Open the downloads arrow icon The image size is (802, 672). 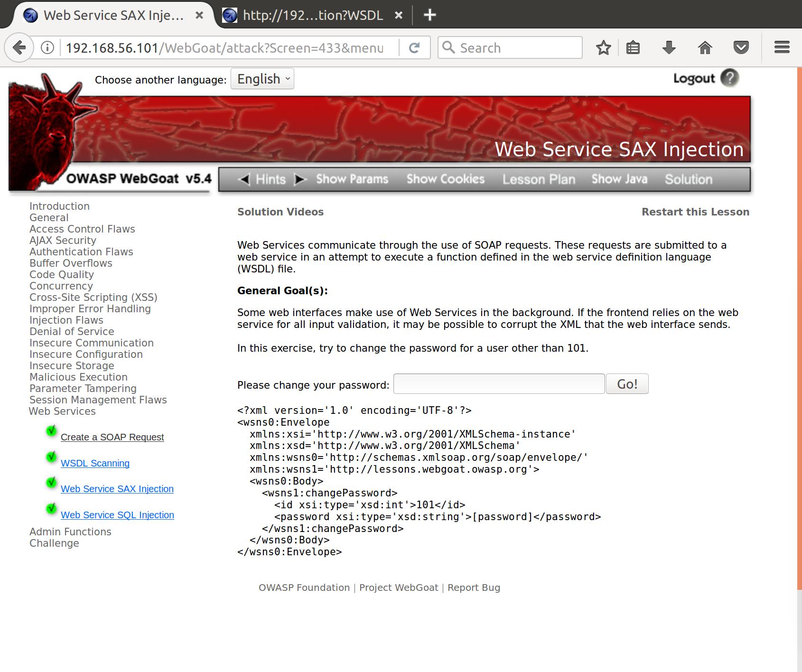click(x=669, y=47)
